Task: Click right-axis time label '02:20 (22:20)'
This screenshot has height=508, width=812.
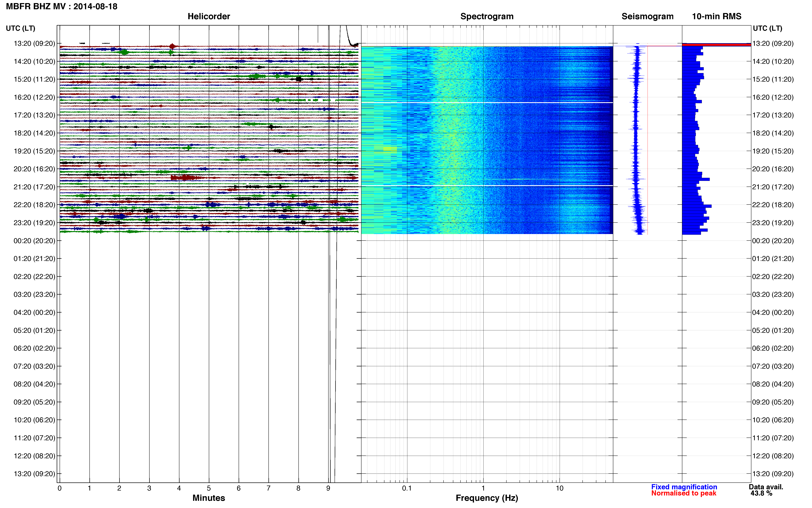Action: point(773,277)
